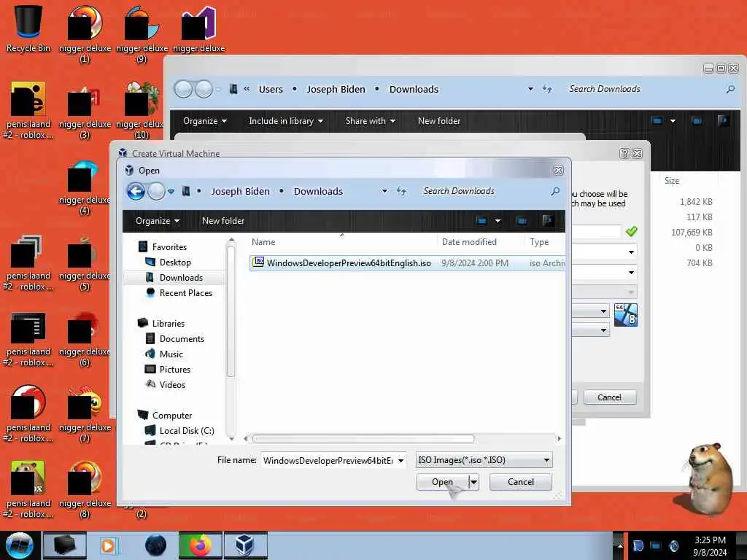The height and width of the screenshot is (560, 747).
Task: Open the Music library
Action: click(171, 354)
